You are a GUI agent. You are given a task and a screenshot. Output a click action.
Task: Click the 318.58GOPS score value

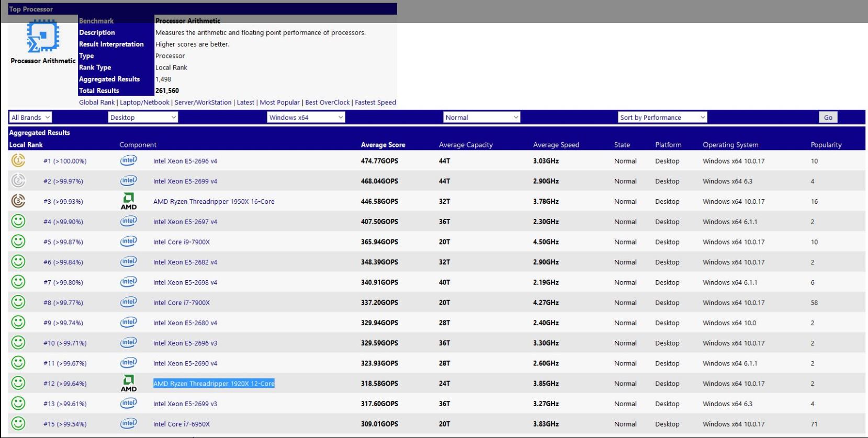(379, 383)
